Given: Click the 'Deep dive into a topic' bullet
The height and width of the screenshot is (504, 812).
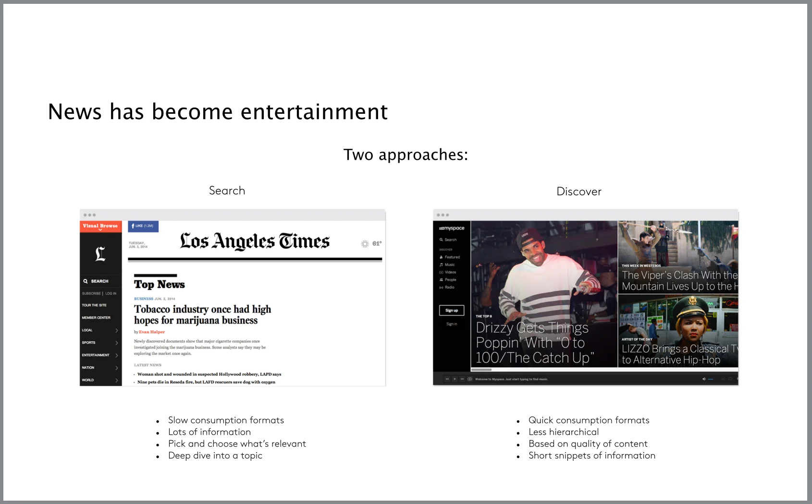Looking at the screenshot, I should click(215, 456).
